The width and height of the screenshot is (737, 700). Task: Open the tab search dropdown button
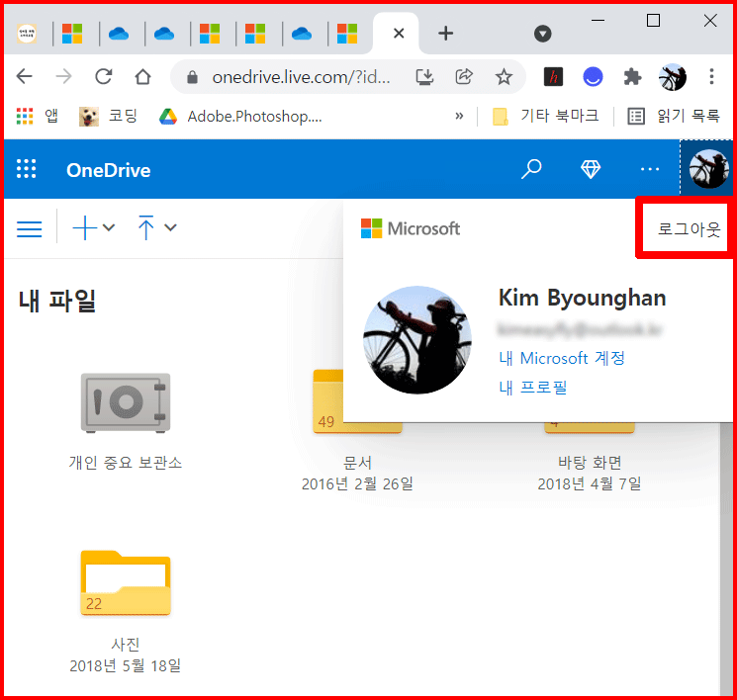click(x=542, y=34)
